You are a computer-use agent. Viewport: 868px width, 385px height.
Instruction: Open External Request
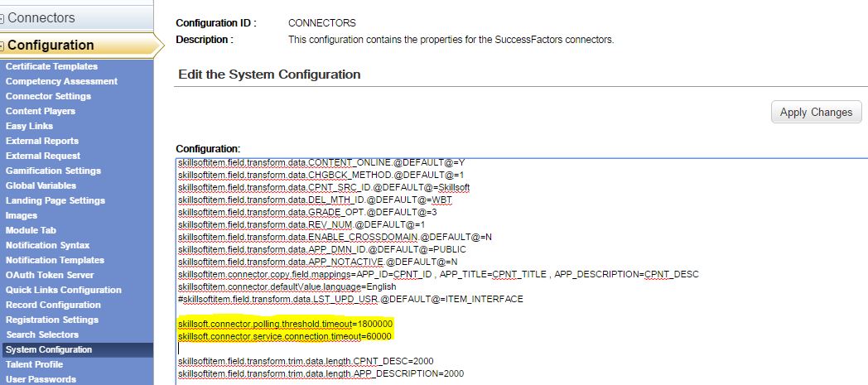pos(42,156)
